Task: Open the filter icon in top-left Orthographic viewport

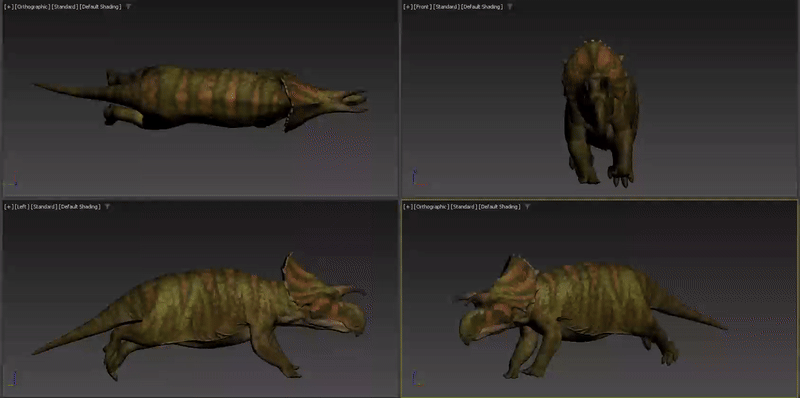Action: pyautogui.click(x=128, y=7)
